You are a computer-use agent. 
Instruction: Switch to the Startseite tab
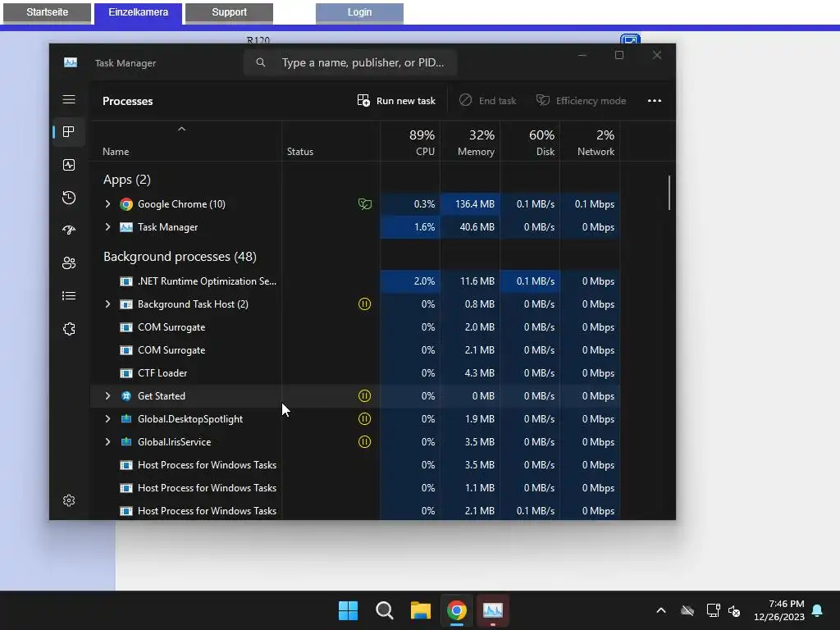tap(47, 12)
